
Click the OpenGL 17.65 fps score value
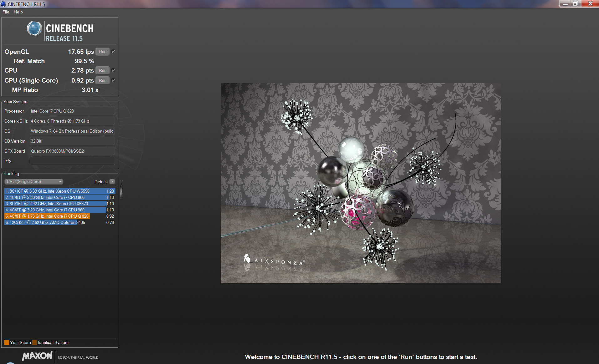pyautogui.click(x=81, y=52)
